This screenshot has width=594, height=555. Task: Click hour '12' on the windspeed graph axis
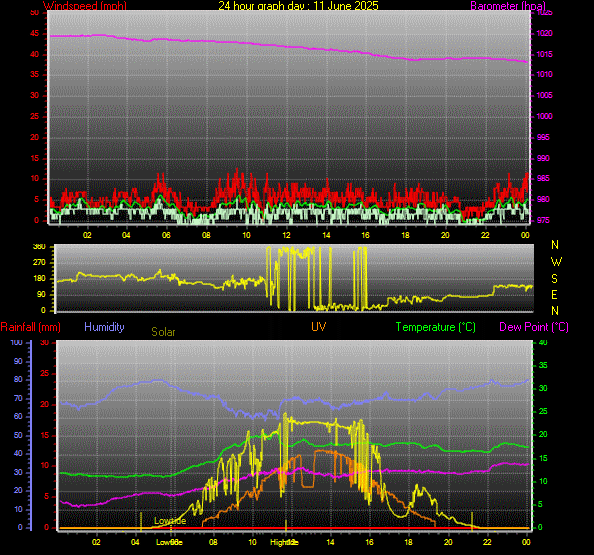pyautogui.click(x=286, y=235)
